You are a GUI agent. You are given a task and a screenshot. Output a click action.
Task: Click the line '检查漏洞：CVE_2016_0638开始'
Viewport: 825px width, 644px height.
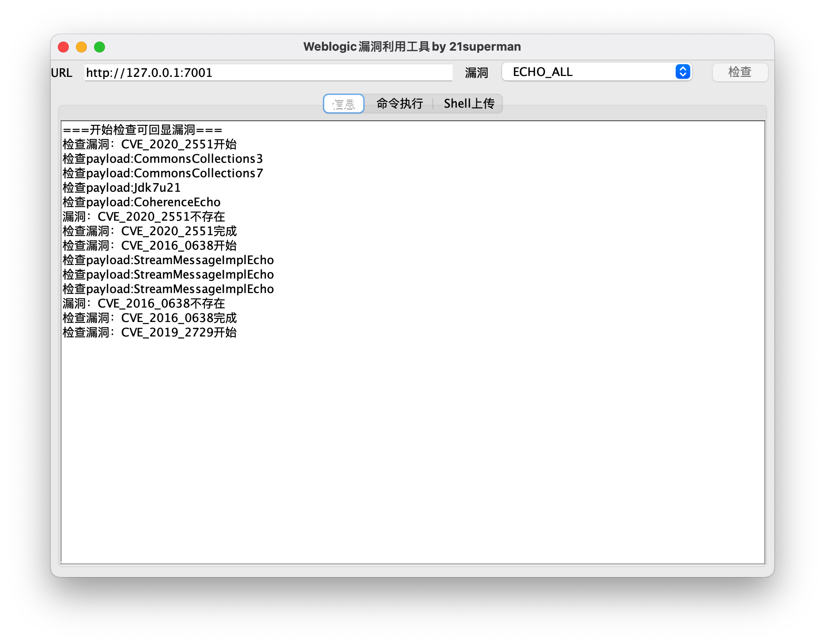point(150,246)
